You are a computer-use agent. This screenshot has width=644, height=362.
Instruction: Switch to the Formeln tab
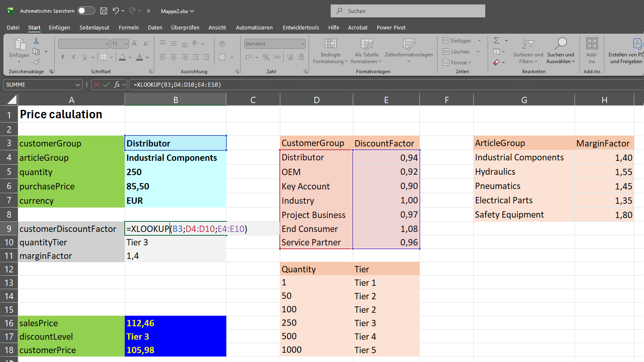tap(129, 27)
